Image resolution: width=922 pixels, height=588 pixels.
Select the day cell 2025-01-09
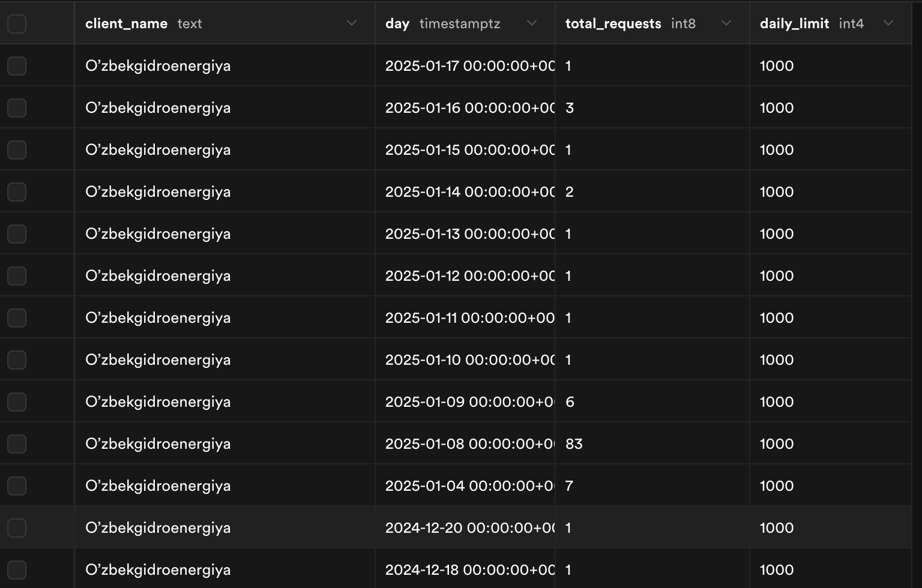click(x=465, y=401)
